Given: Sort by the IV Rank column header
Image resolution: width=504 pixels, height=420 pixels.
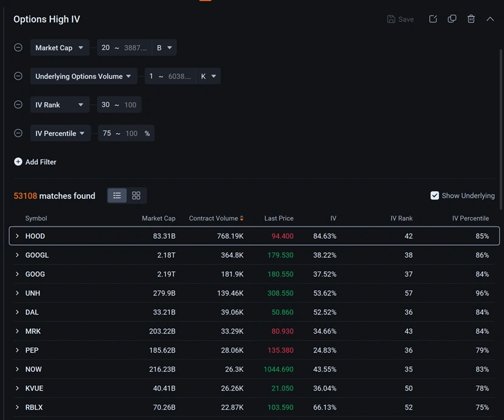Looking at the screenshot, I should (x=401, y=218).
